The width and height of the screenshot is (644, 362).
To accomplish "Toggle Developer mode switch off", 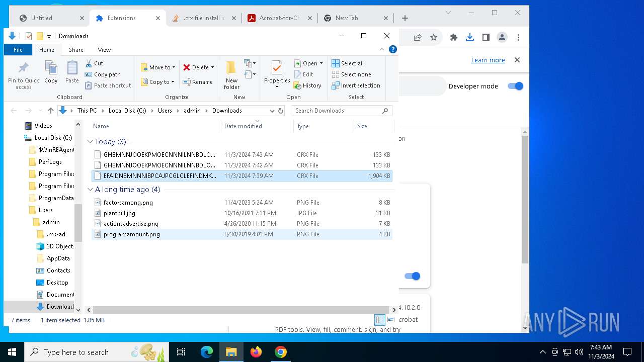I will pyautogui.click(x=516, y=86).
